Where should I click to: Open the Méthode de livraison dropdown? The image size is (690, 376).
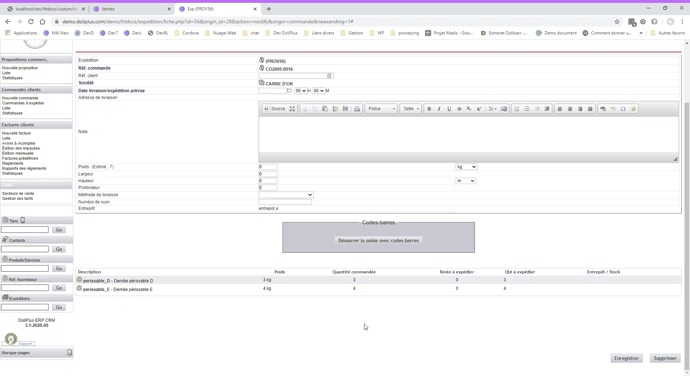pyautogui.click(x=286, y=195)
